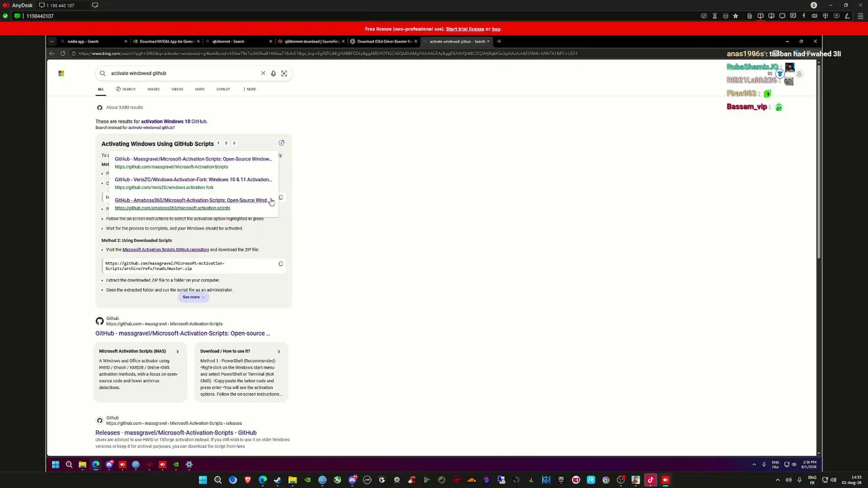The height and width of the screenshot is (488, 868).
Task: Click the 'buy' link in AnyDesk banner
Action: click(496, 29)
